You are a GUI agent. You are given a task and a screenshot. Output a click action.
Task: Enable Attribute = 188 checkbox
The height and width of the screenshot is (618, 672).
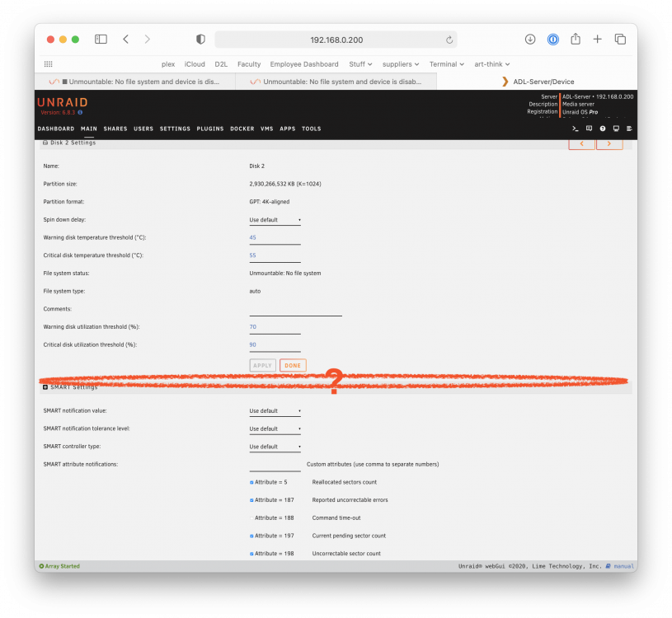[x=251, y=517]
